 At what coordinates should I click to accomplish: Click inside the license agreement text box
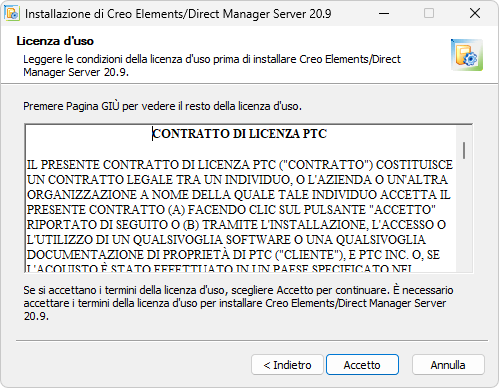point(248,198)
